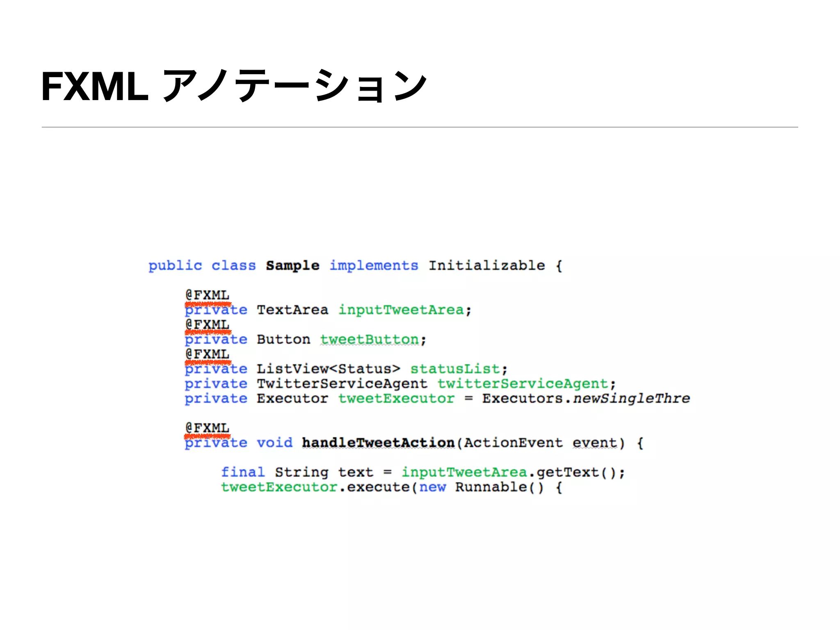The image size is (840, 630).
Task: Click "new Runnable() {" text
Action: 491,487
